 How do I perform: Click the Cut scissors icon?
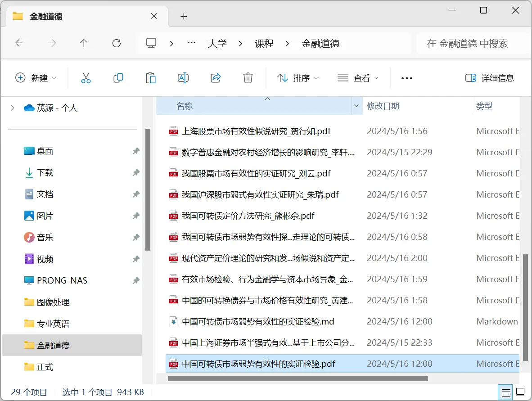click(86, 78)
